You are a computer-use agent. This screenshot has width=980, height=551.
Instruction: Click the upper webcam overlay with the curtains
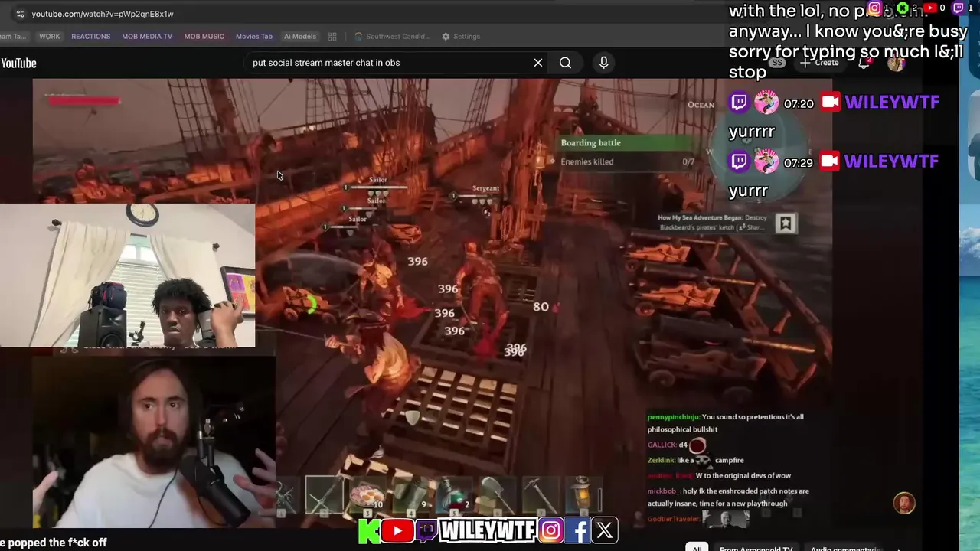(x=127, y=275)
